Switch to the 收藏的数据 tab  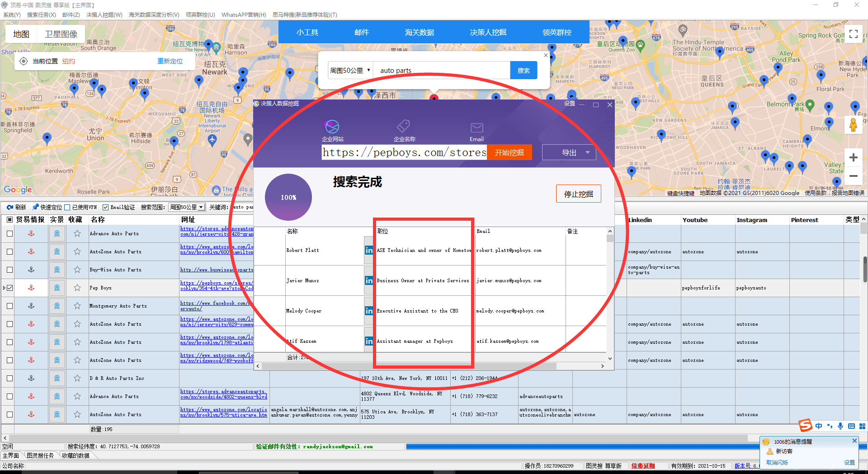[x=75, y=455]
